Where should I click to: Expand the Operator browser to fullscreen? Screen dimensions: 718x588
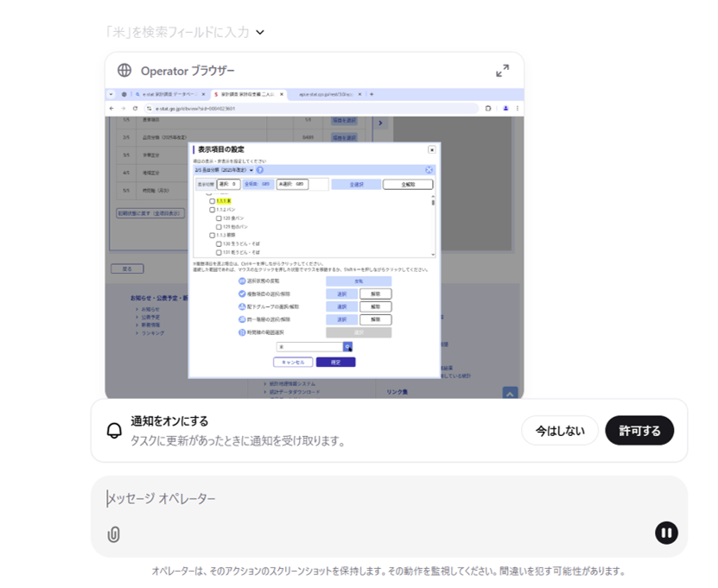click(502, 71)
